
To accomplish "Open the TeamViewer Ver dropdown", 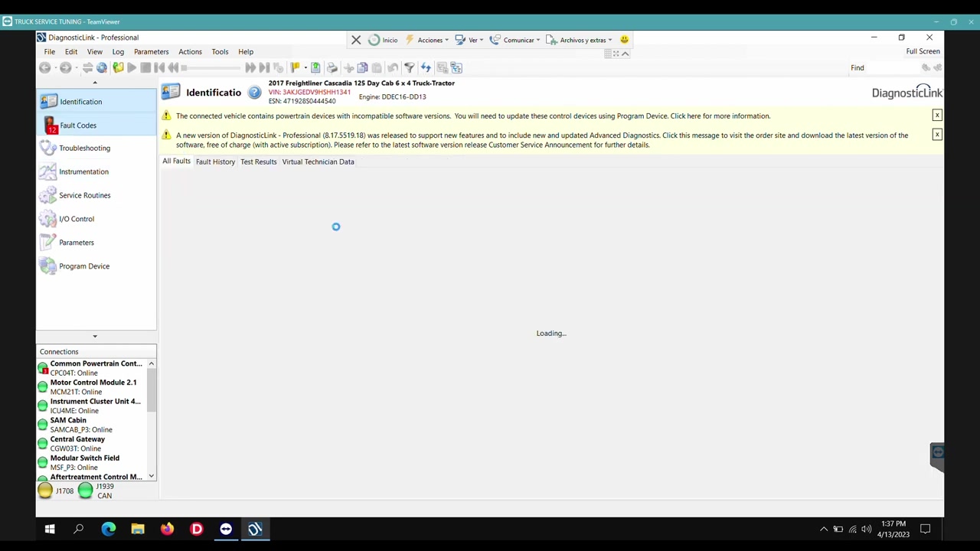I will tap(469, 40).
